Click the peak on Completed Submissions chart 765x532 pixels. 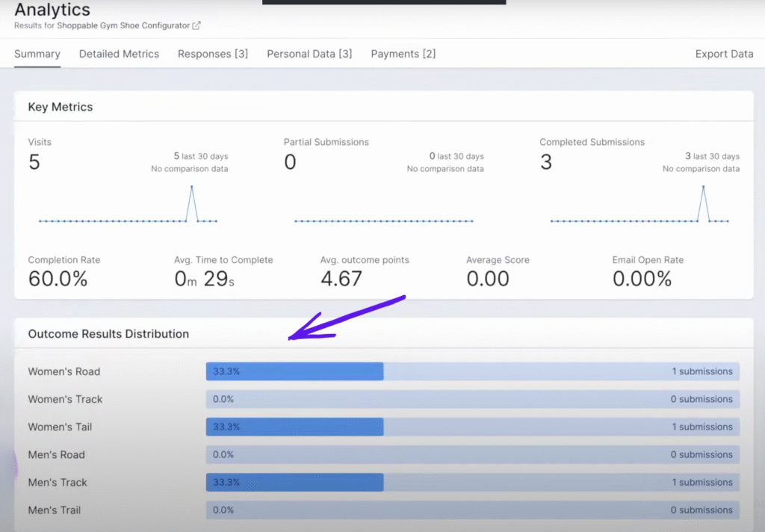[703, 187]
